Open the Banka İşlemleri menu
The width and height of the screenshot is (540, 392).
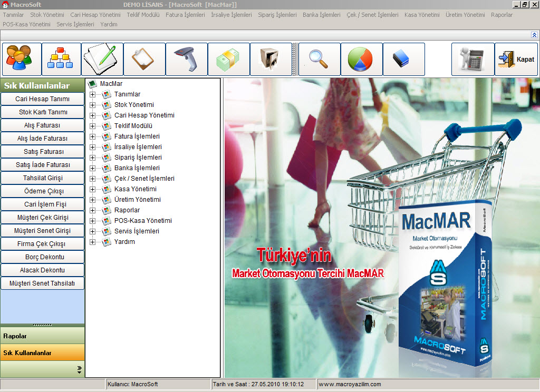(321, 15)
